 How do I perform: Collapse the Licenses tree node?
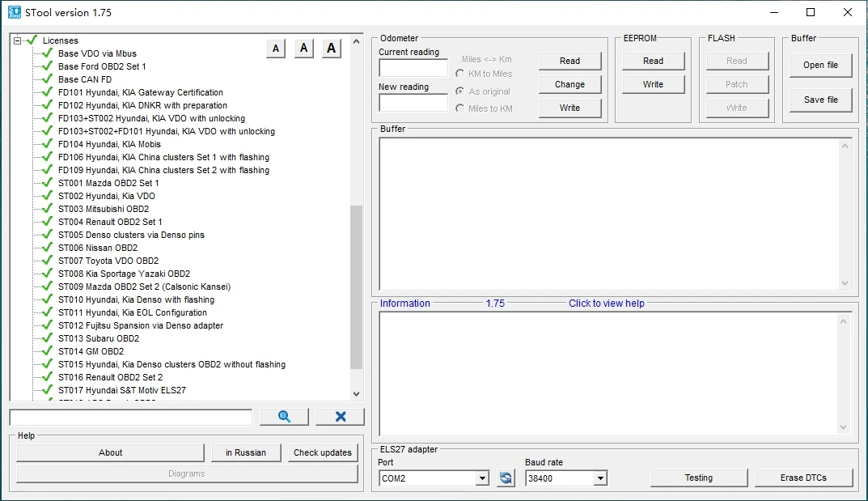[x=17, y=40]
